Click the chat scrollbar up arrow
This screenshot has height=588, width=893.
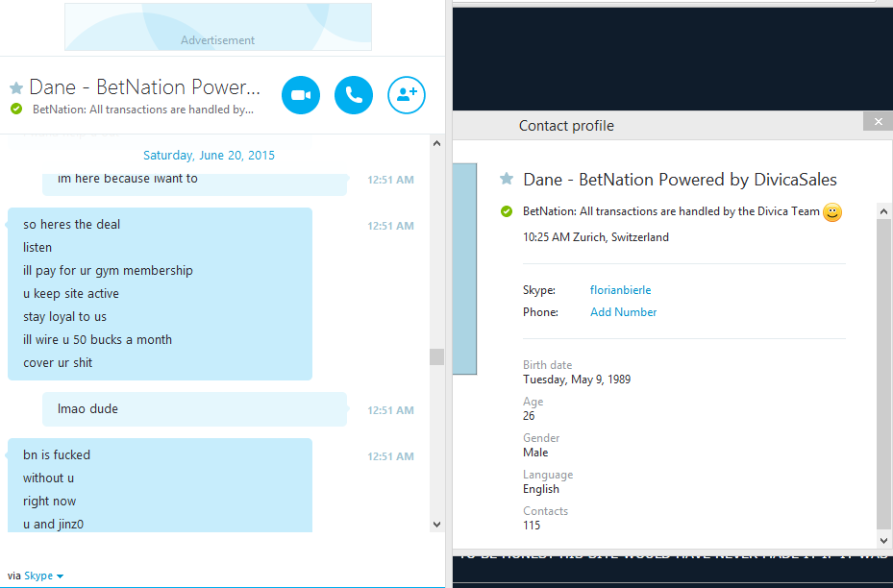[x=436, y=143]
